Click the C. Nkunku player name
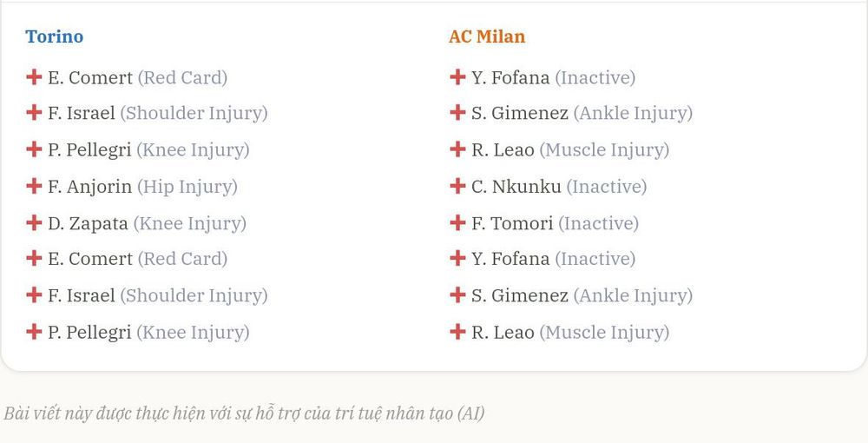 point(516,187)
